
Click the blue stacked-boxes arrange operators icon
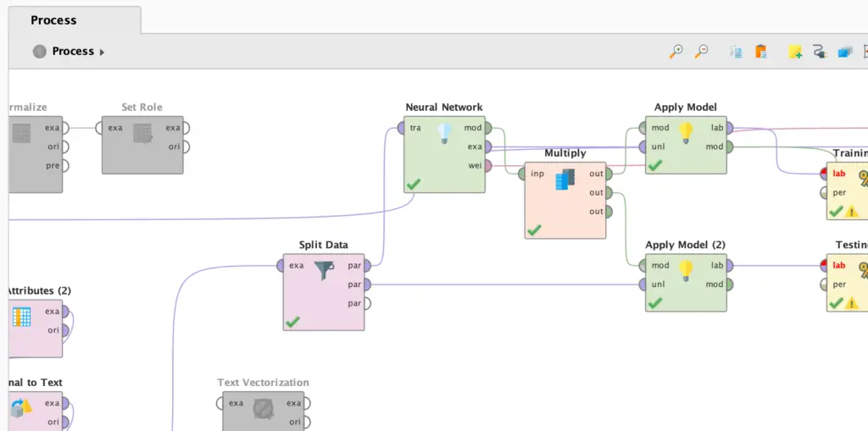click(x=845, y=52)
